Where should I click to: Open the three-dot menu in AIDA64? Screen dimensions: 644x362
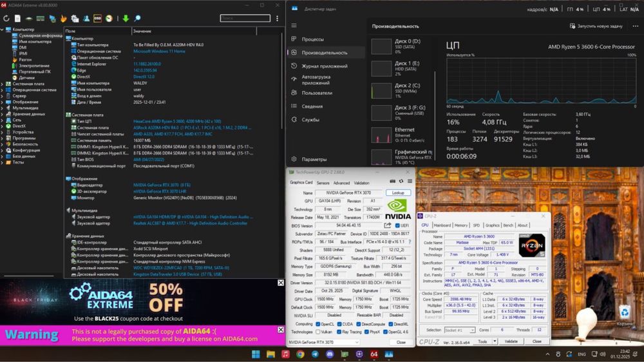(x=277, y=18)
